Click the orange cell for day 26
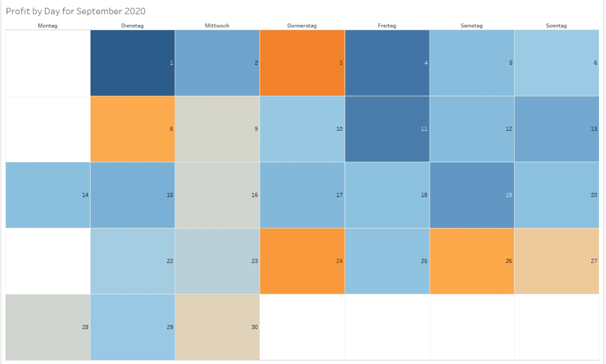 [472, 261]
